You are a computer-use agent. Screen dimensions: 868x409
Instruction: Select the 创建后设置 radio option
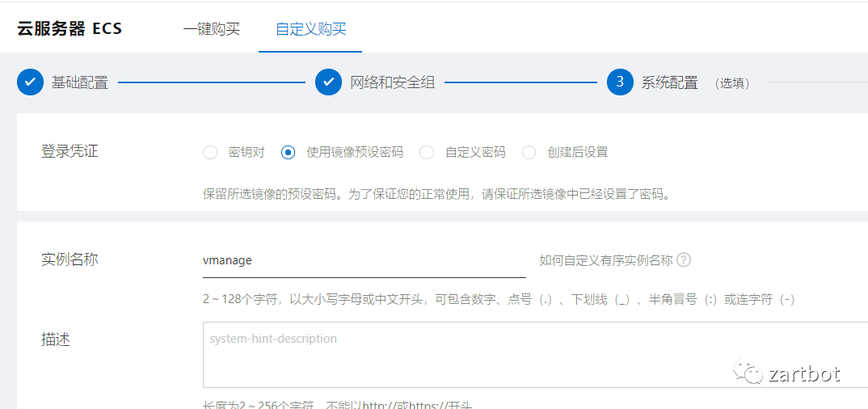(529, 152)
